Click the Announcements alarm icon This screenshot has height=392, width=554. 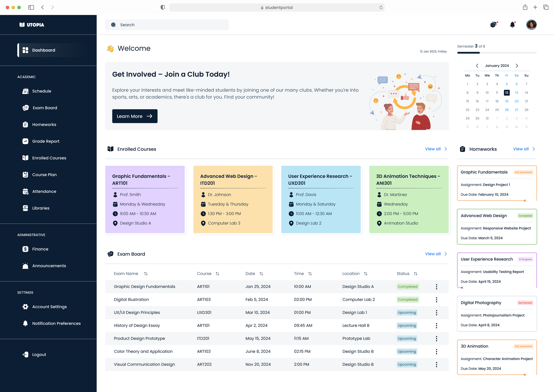tap(25, 266)
